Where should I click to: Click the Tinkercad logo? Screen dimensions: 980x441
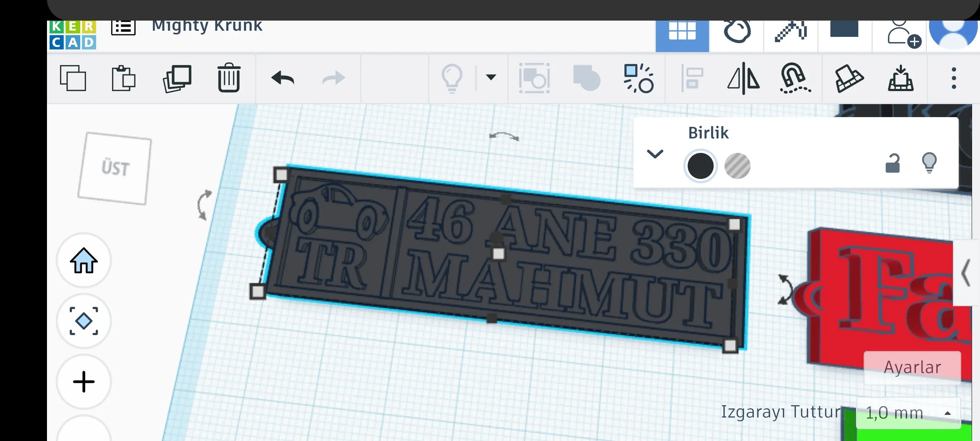(x=73, y=35)
